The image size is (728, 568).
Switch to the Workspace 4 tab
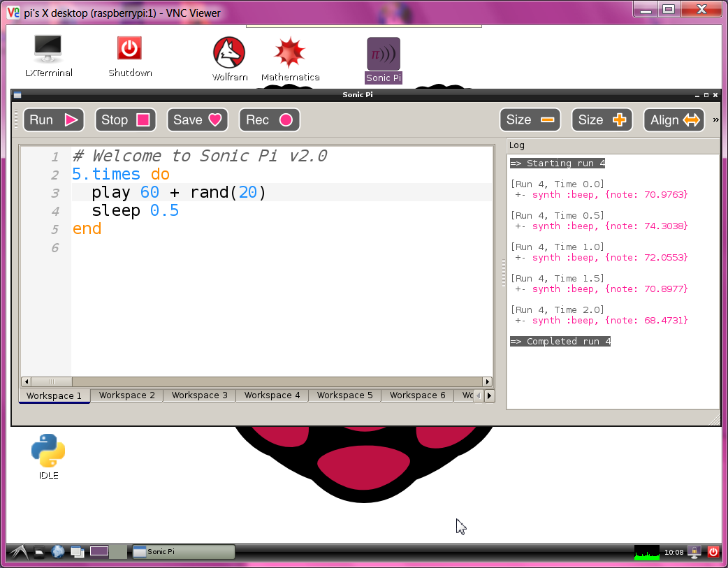(272, 395)
